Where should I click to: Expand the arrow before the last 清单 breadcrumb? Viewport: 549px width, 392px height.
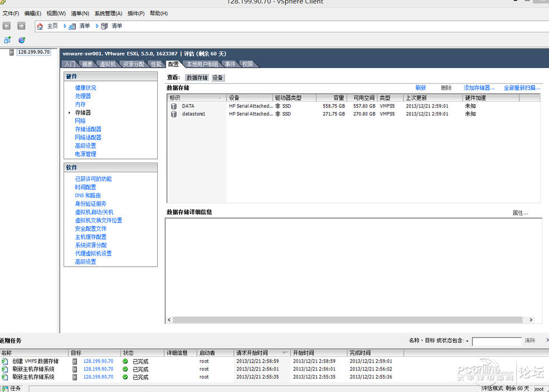[97, 26]
